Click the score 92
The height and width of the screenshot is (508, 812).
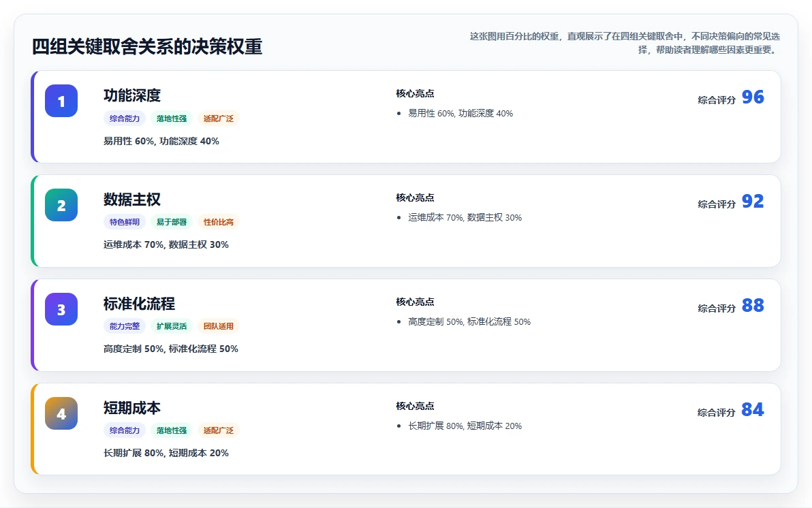[x=753, y=201]
